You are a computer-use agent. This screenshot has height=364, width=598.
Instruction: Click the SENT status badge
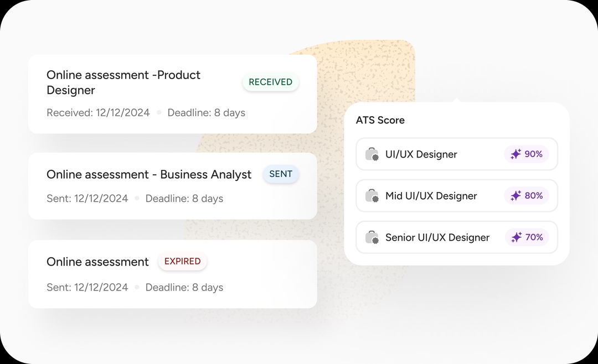[x=281, y=174]
